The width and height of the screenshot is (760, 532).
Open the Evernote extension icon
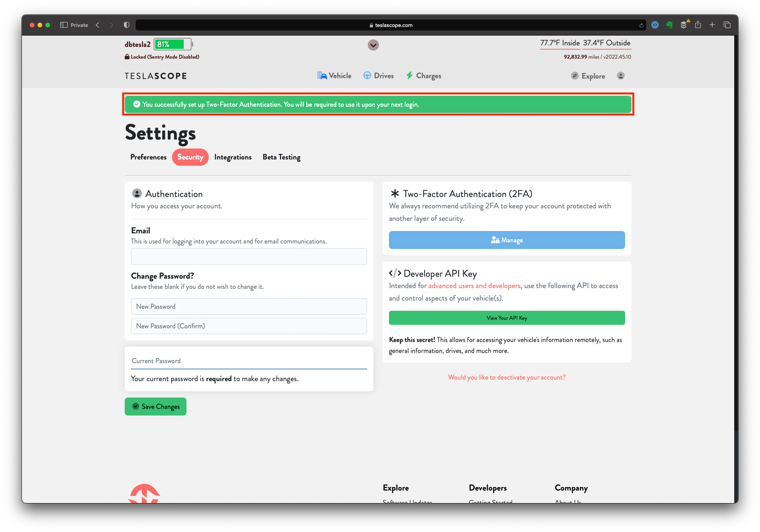click(x=670, y=25)
